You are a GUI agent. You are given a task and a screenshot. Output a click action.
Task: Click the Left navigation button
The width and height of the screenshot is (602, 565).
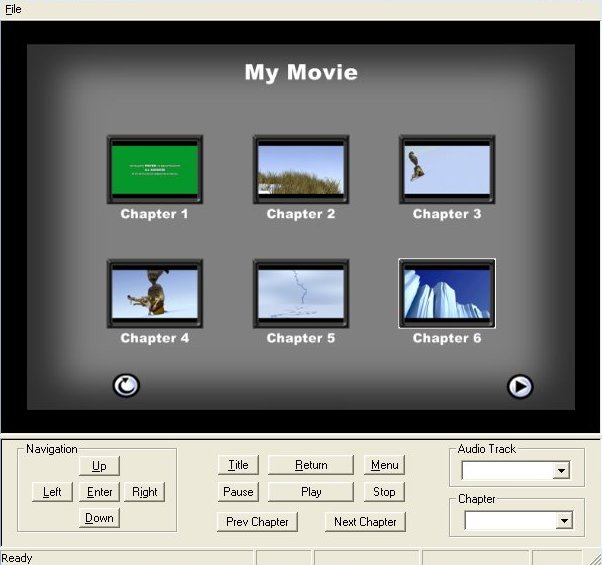tap(52, 492)
